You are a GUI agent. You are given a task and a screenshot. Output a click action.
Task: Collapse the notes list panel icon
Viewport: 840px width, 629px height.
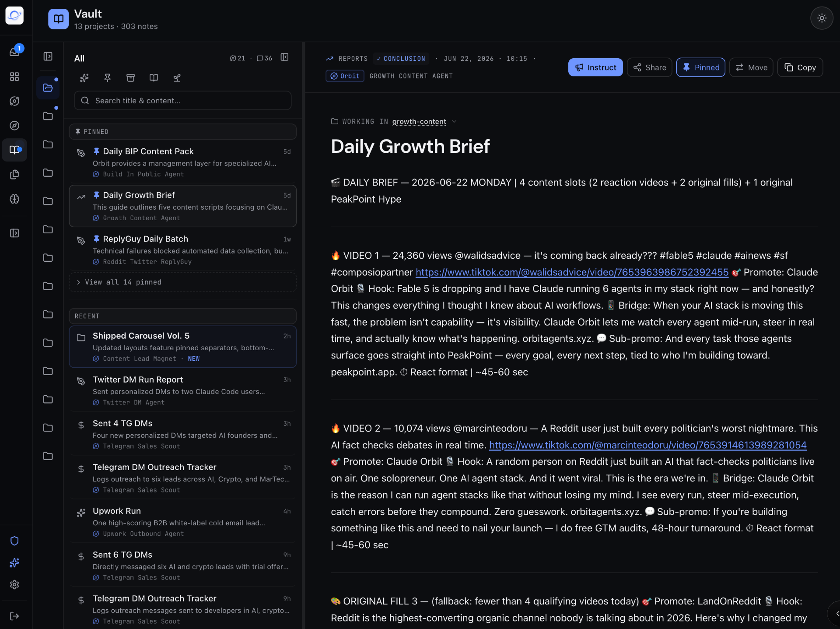pyautogui.click(x=284, y=57)
